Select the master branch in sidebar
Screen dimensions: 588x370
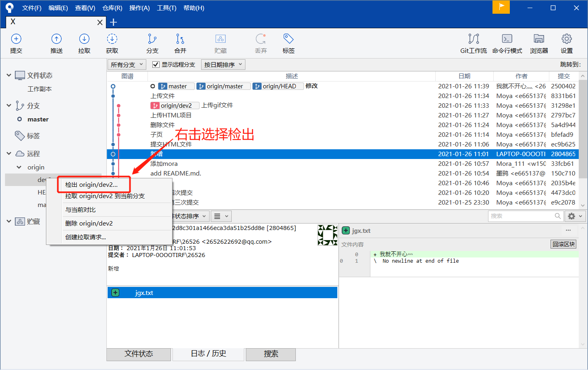pyautogui.click(x=38, y=119)
